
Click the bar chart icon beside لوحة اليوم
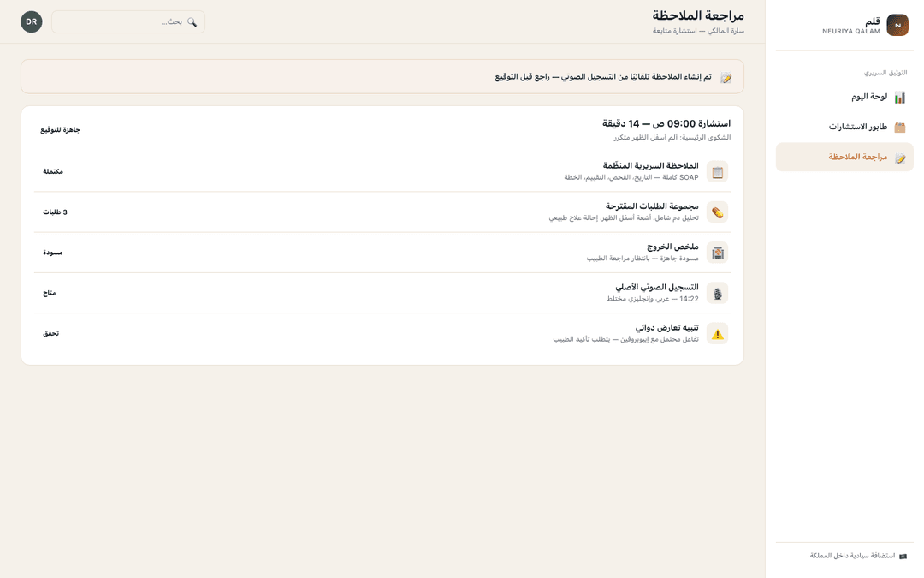pos(899,98)
